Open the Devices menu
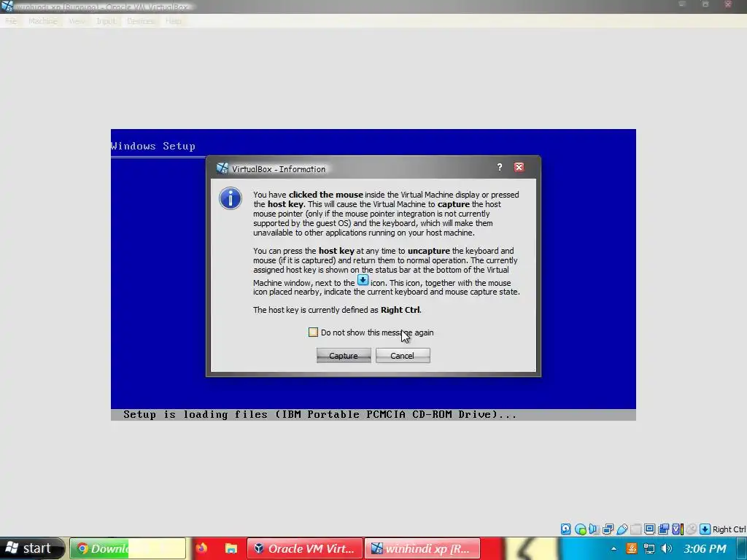Image resolution: width=747 pixels, height=560 pixels. tap(141, 21)
